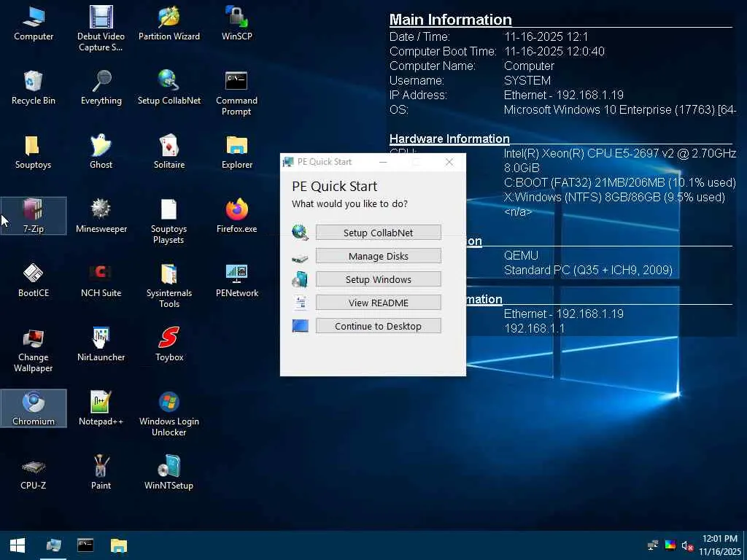This screenshot has height=560, width=747.
Task: Open Partition Wizard desktop icon
Action: (169, 23)
